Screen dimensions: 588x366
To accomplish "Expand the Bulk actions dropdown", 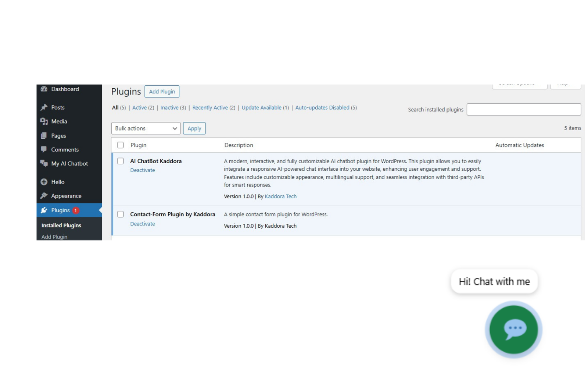I will [146, 128].
